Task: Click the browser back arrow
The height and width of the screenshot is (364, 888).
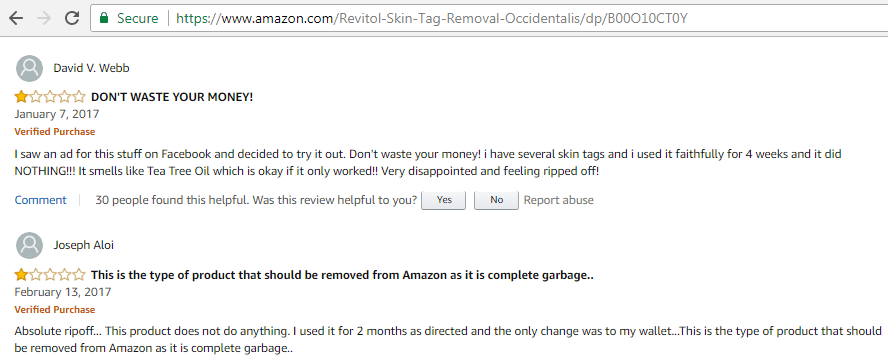Action: pos(16,18)
